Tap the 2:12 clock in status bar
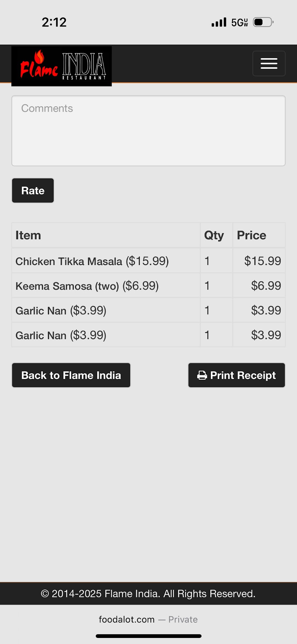 54,22
